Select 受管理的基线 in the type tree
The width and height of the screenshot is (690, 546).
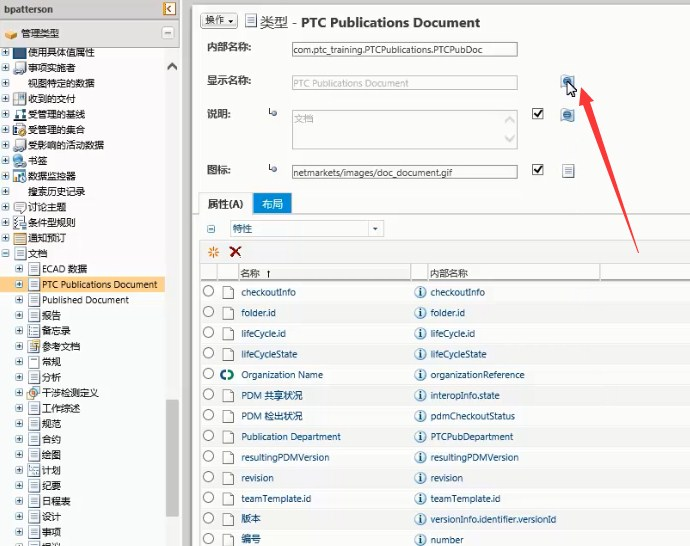[56, 114]
